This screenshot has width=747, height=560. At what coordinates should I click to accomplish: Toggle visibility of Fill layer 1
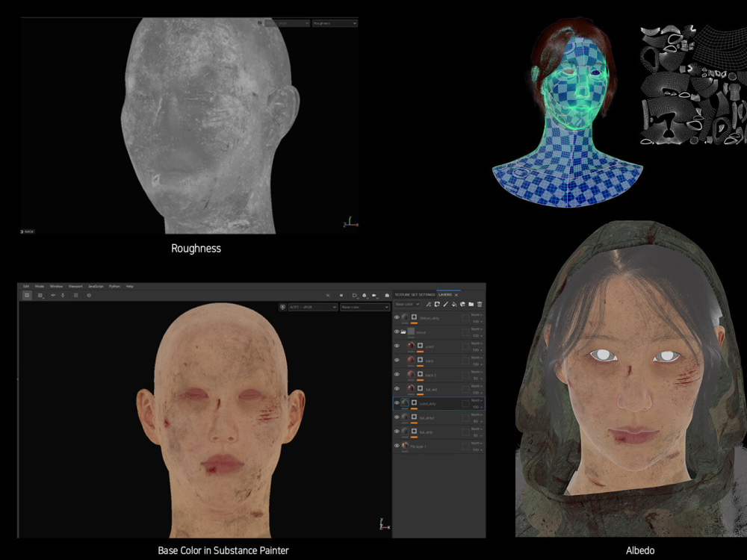[396, 445]
